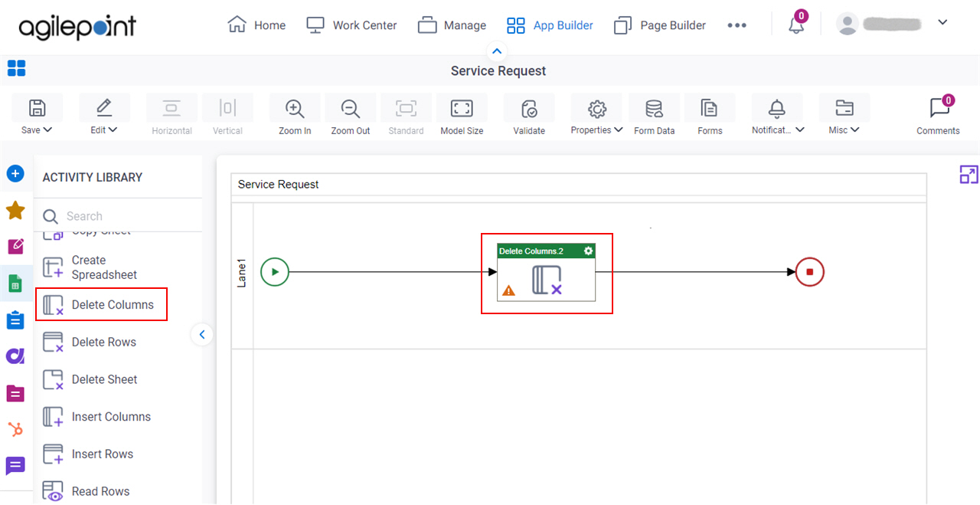Open the Comments panel
Screen dimensions: 980x505
pos(938,115)
